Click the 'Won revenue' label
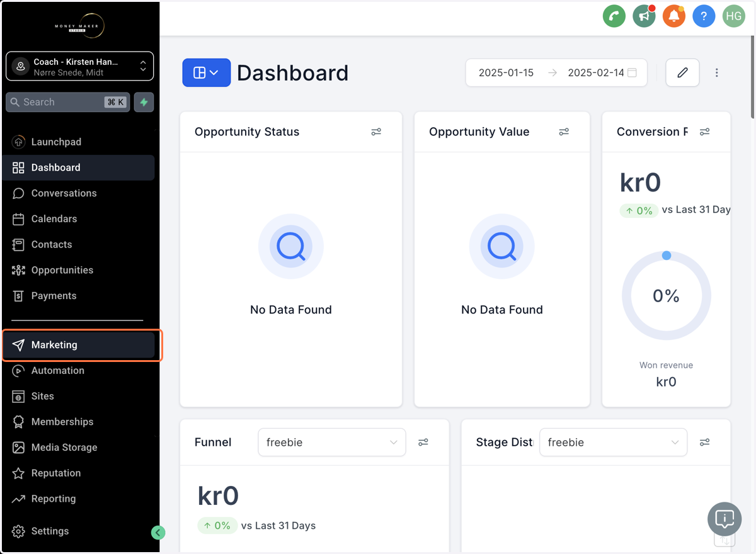Image resolution: width=756 pixels, height=554 pixels. click(x=666, y=365)
